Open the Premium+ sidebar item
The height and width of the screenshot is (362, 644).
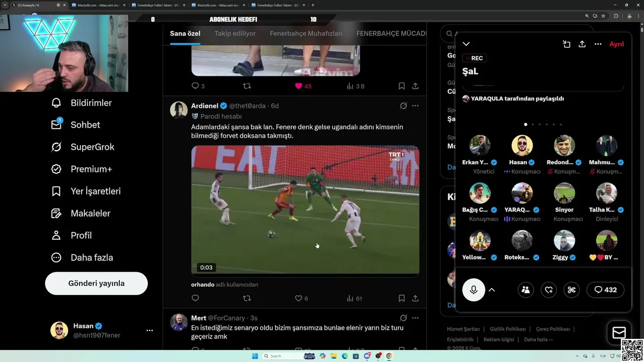pos(82,169)
